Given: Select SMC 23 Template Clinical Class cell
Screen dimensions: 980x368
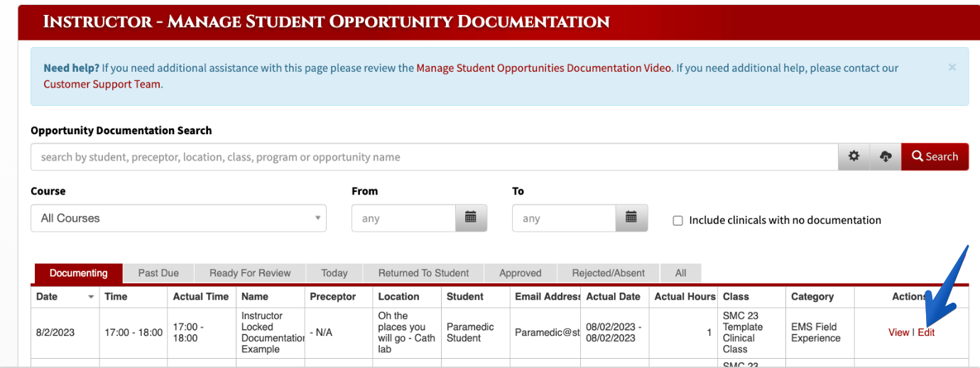Looking at the screenshot, I should click(751, 332).
